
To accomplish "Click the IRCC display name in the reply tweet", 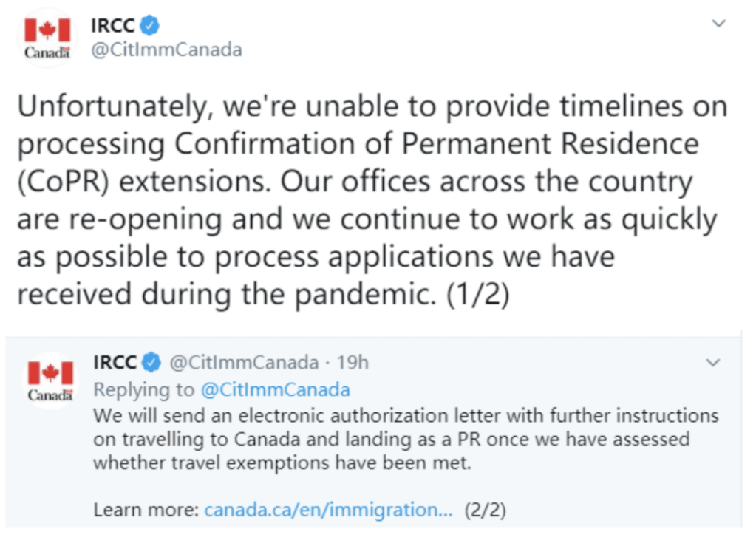I will [115, 363].
